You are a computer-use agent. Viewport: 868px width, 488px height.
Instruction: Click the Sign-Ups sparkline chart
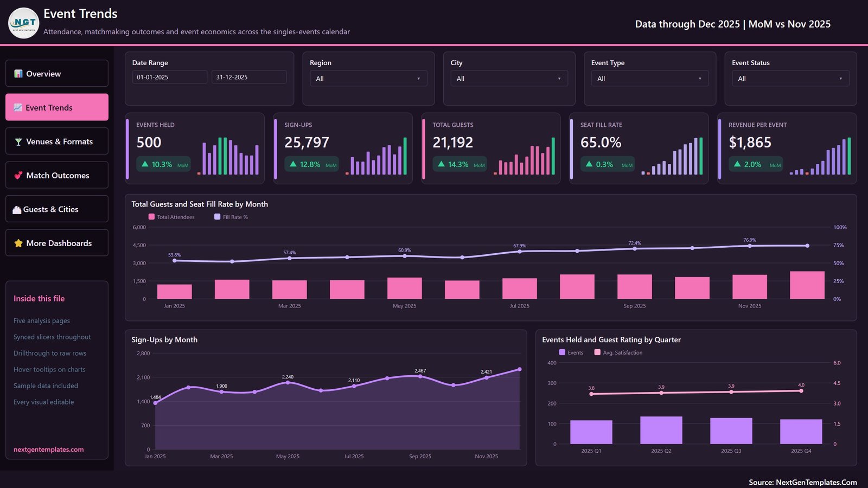click(376, 156)
